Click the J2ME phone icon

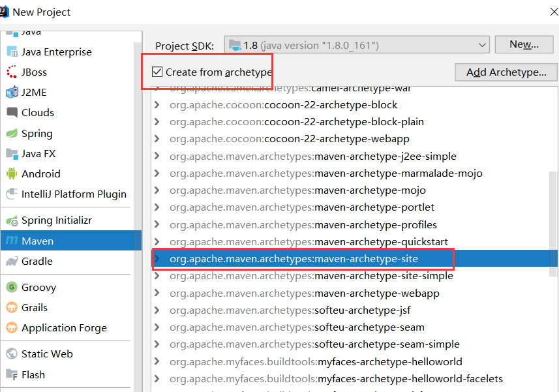(x=12, y=92)
